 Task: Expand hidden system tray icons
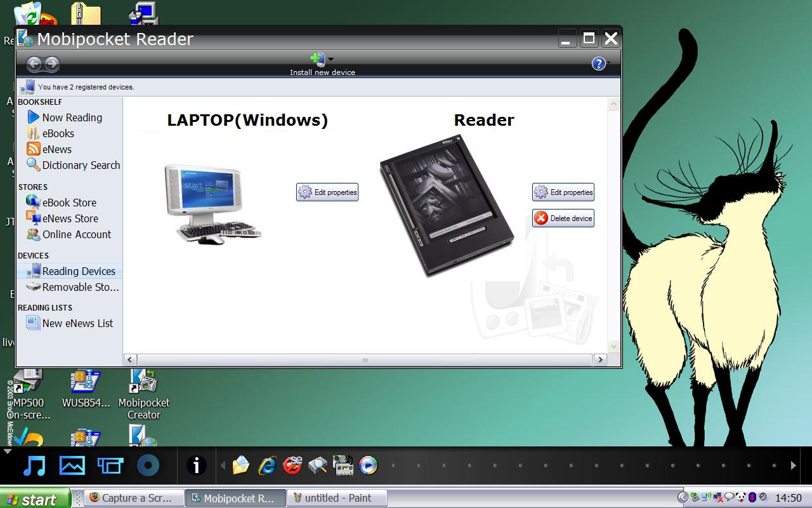683,498
